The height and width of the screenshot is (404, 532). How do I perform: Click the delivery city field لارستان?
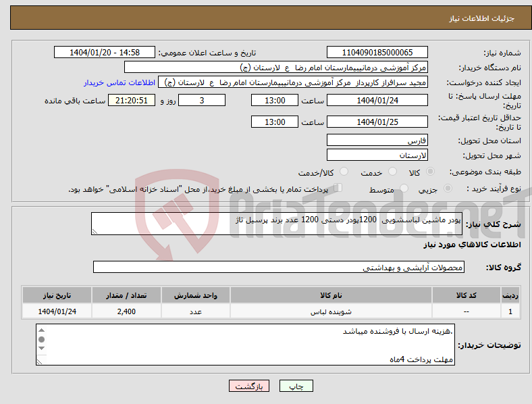377,155
